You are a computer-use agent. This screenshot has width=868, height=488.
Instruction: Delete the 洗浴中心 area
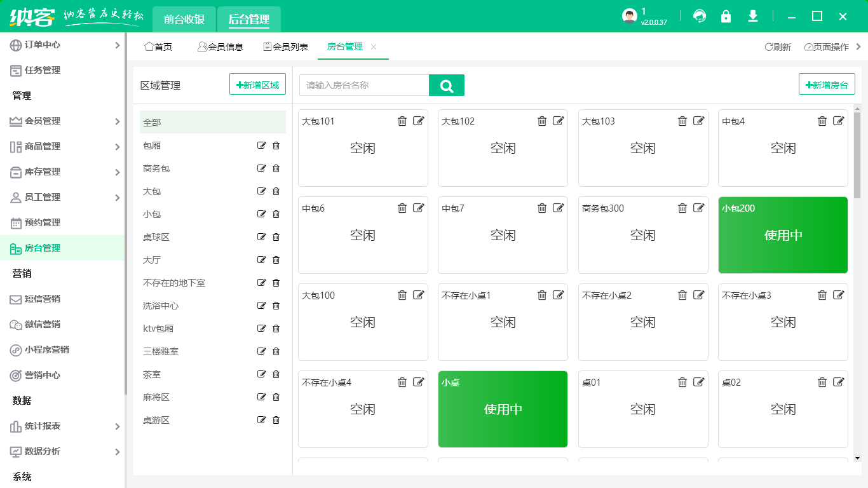[276, 306]
